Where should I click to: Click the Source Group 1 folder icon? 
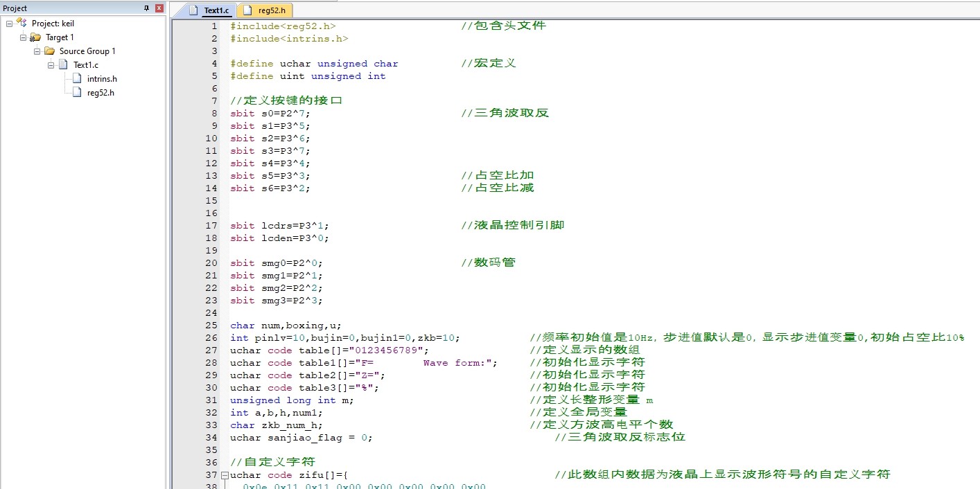(49, 51)
